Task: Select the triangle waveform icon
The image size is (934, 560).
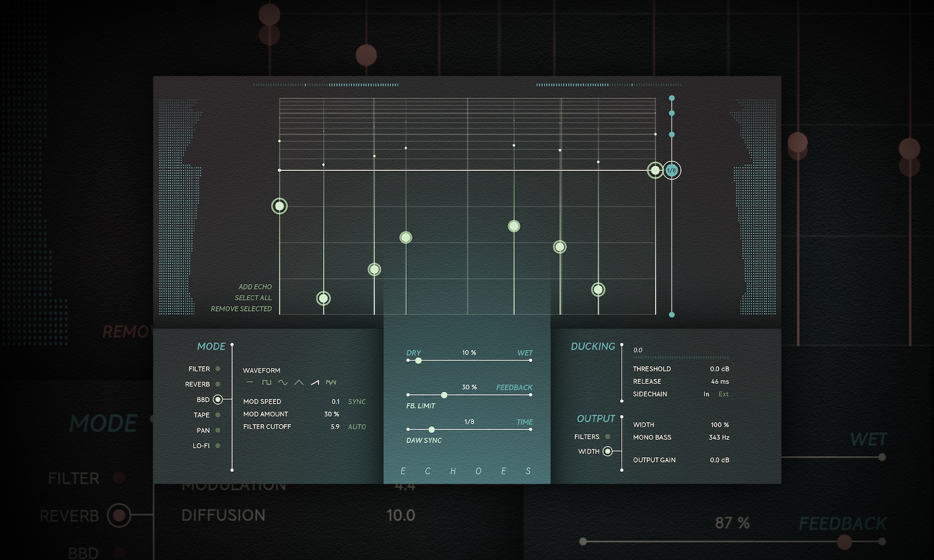Action: tap(299, 383)
